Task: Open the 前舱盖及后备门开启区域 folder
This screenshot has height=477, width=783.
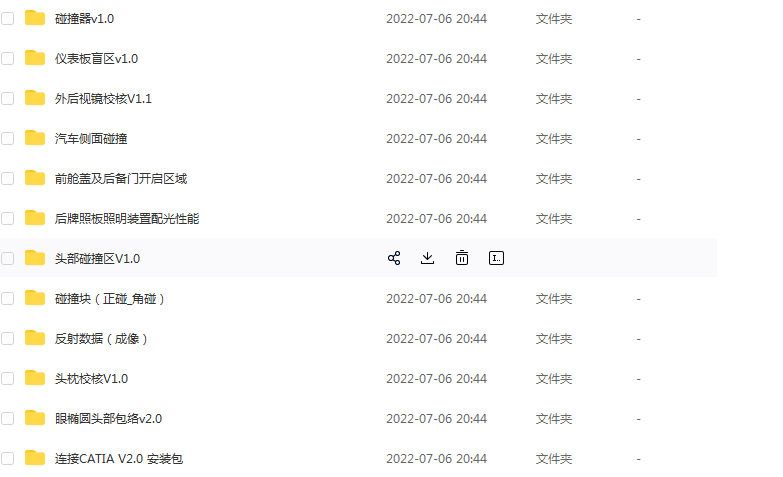Action: click(121, 179)
